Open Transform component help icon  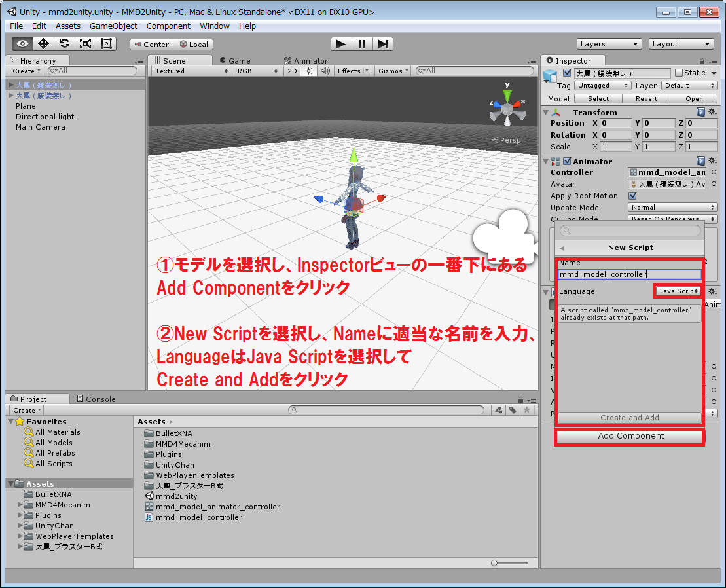pos(700,111)
